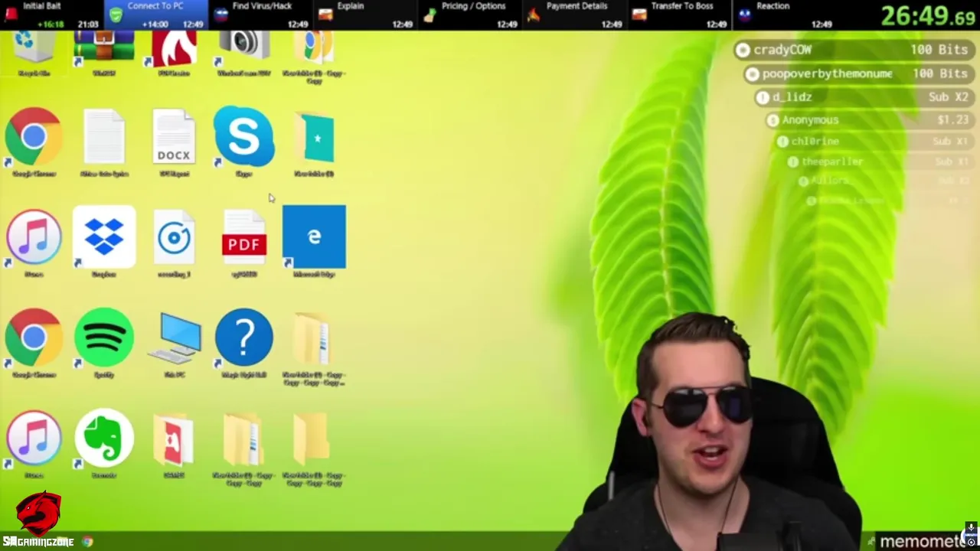Launch Microsoft Edge from the desktop
This screenshot has height=551, width=980.
314,242
